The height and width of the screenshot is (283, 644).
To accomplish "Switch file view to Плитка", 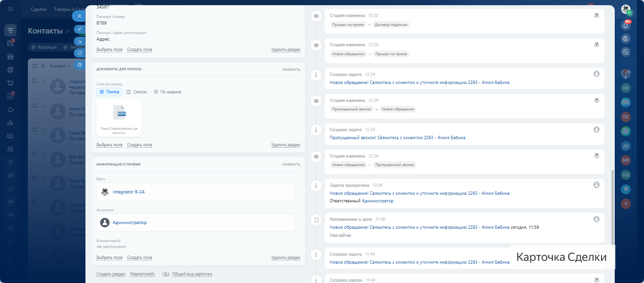I will coord(109,92).
